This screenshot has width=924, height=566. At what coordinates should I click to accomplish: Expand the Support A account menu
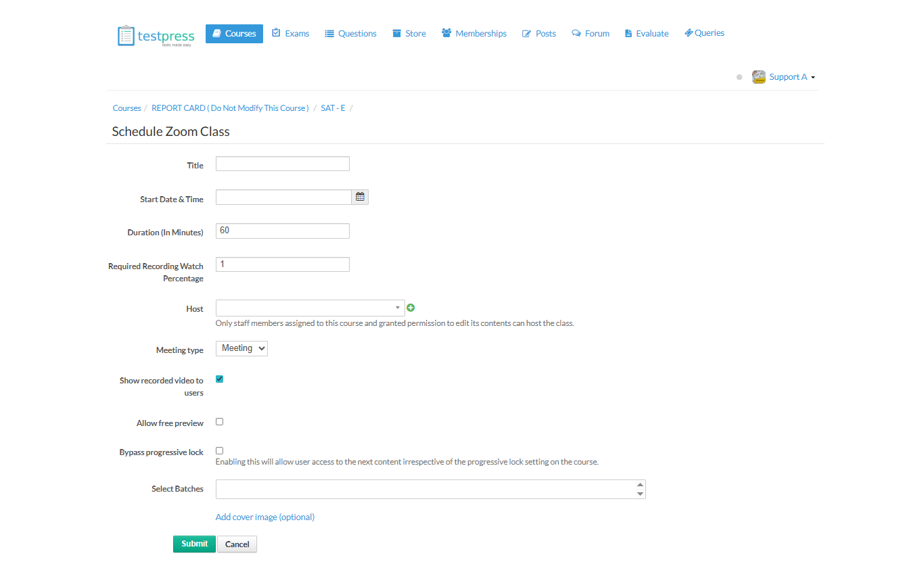[x=792, y=77]
